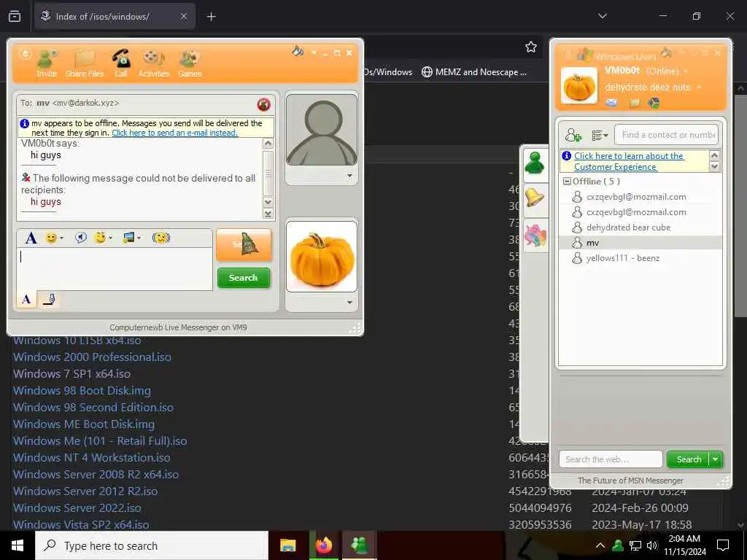747x560 pixels.
Task: Click the colorful piggy tab icon
Action: (535, 236)
